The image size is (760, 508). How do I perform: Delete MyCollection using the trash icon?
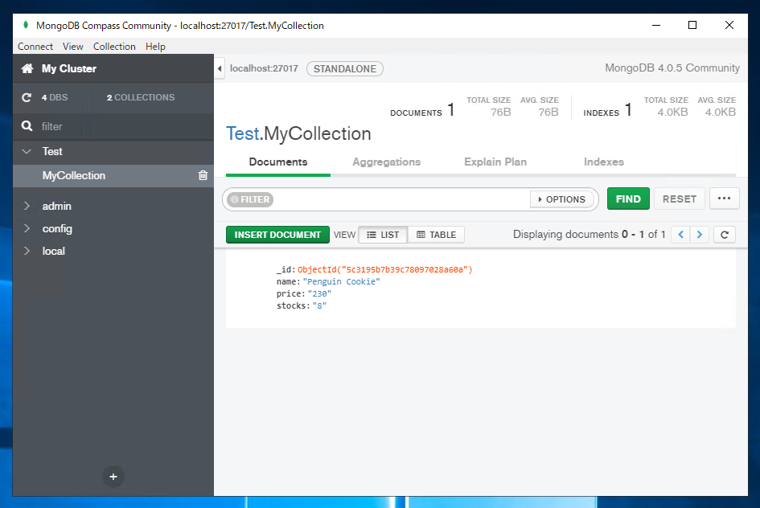203,175
